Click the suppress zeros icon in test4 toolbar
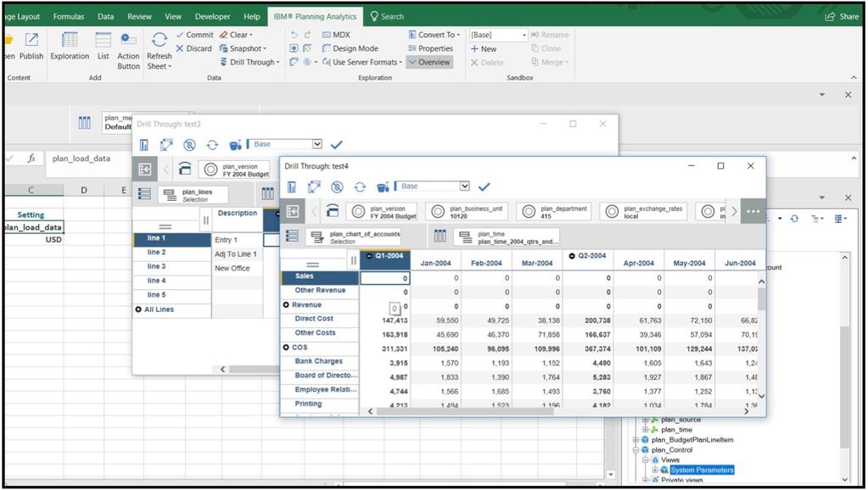Screen dimensions: 868x490 click(337, 187)
